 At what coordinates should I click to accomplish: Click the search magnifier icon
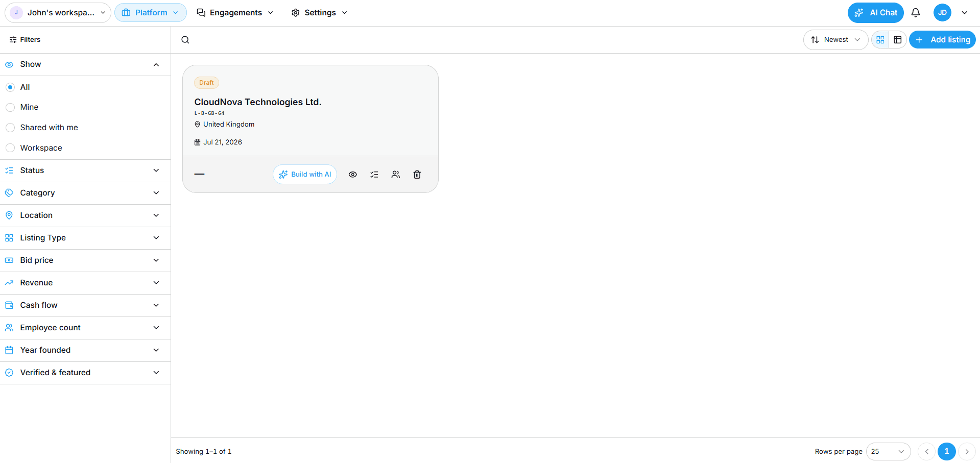[x=185, y=40]
